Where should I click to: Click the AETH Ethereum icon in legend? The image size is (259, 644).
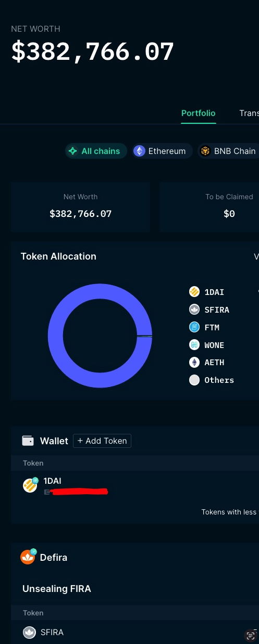[194, 363]
